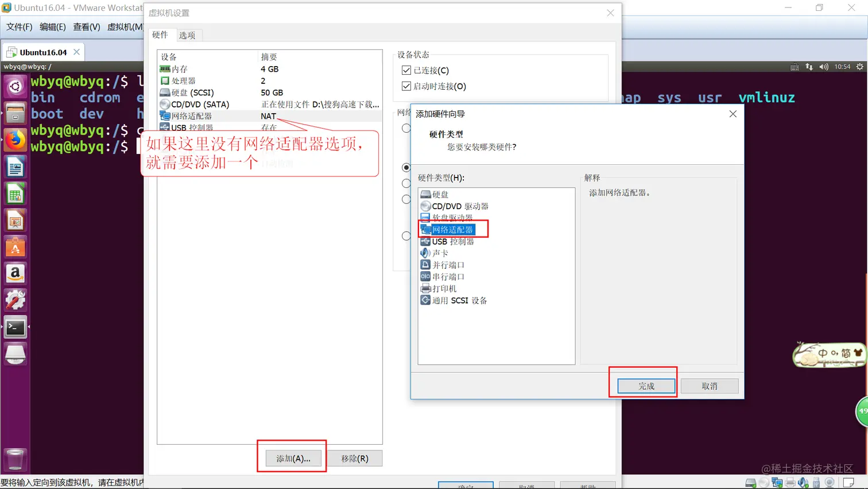This screenshot has width=868, height=489.
Task: Click the USB device status bar icon
Action: coord(816,483)
